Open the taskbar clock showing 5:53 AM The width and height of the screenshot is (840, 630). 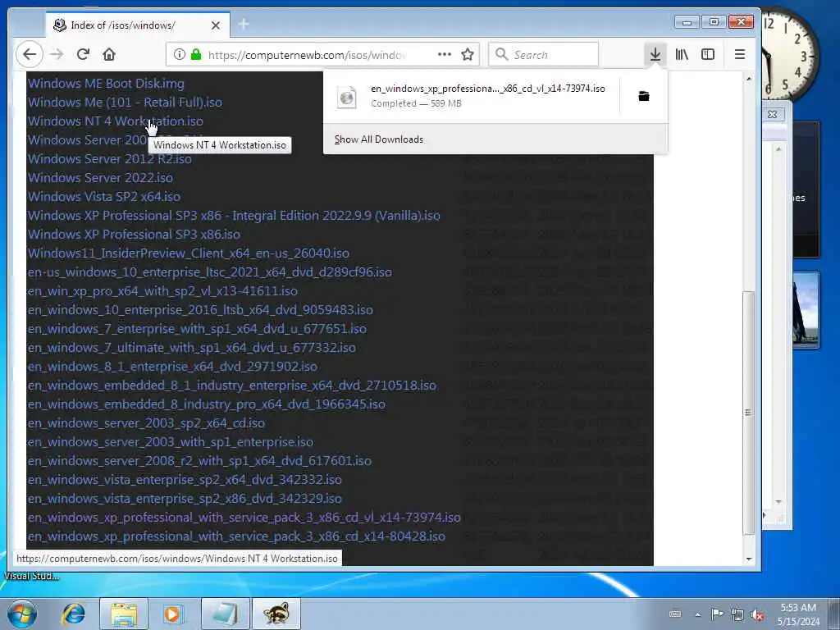pos(798,614)
